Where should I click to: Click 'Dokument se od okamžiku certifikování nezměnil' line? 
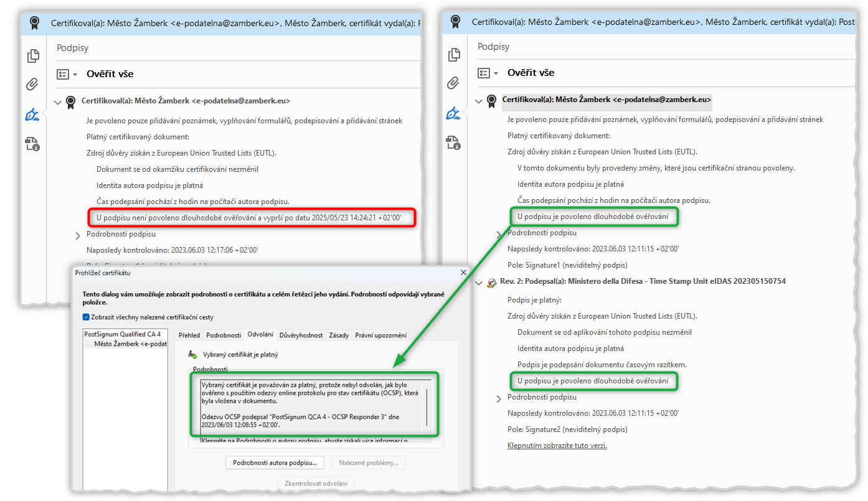(x=177, y=169)
